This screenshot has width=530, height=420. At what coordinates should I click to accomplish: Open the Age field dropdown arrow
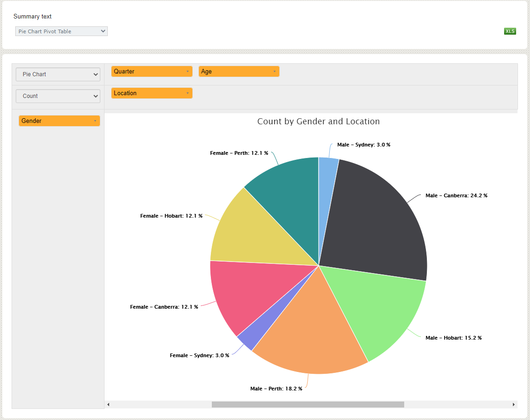coord(275,71)
